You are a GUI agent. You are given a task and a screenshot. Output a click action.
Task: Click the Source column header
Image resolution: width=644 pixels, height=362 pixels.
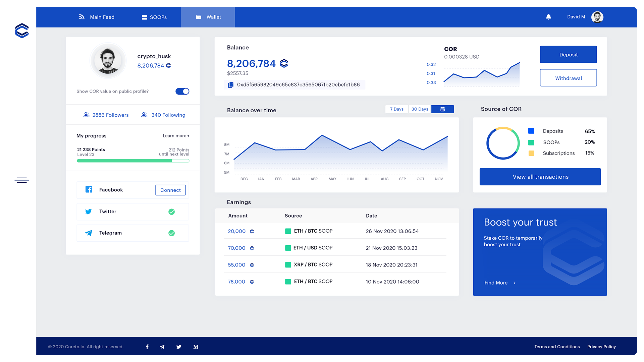(x=293, y=216)
